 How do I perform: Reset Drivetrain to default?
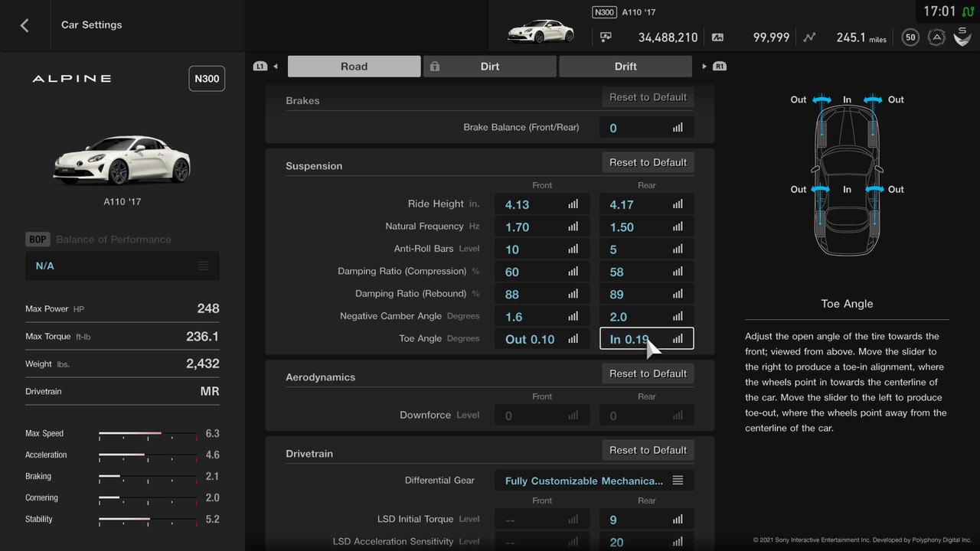tap(648, 450)
